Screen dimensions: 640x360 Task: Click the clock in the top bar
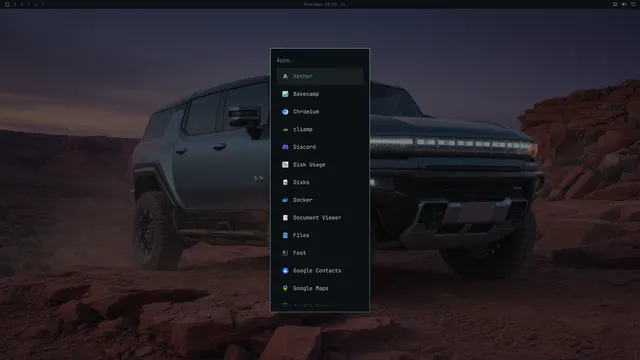coord(320,4)
